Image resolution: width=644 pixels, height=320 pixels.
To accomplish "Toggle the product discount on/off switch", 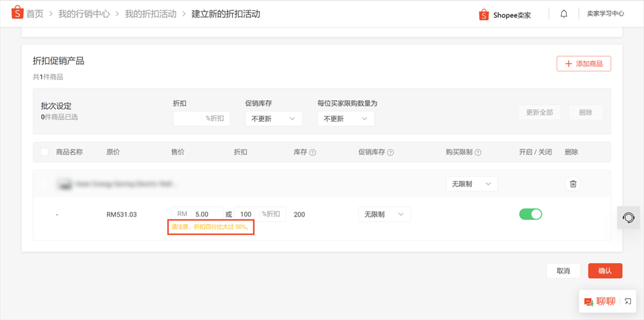I will click(x=530, y=214).
